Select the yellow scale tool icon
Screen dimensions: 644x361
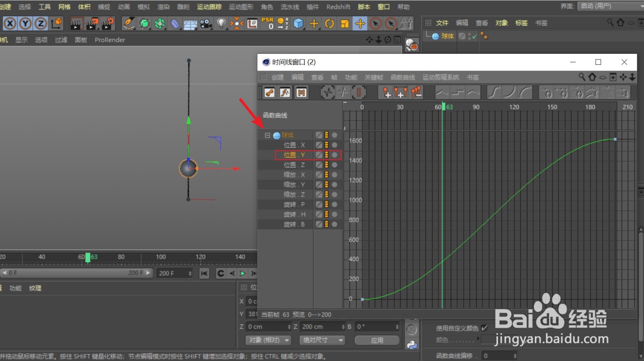[345, 24]
